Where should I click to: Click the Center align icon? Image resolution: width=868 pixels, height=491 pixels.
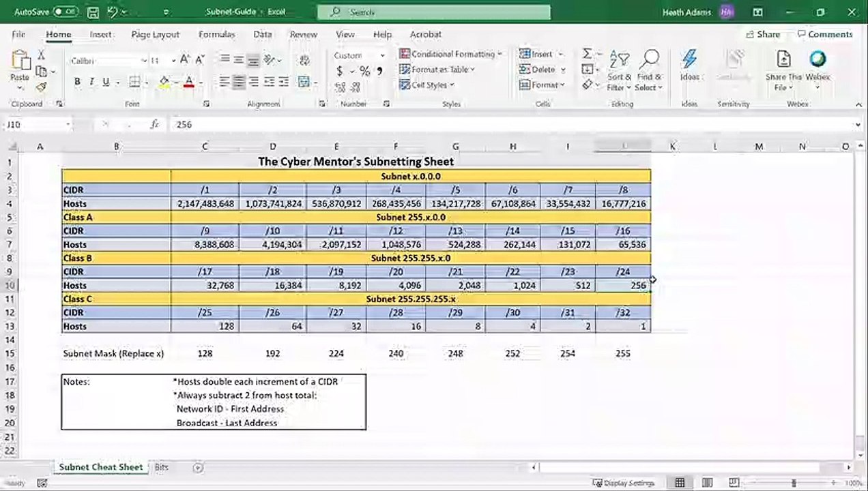point(238,82)
